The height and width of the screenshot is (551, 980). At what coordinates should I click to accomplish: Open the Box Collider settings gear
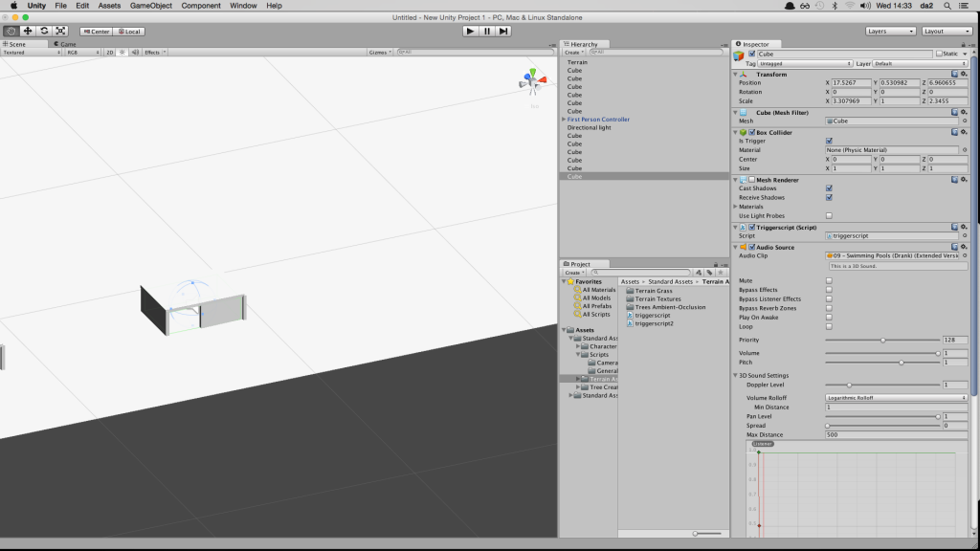(x=965, y=131)
